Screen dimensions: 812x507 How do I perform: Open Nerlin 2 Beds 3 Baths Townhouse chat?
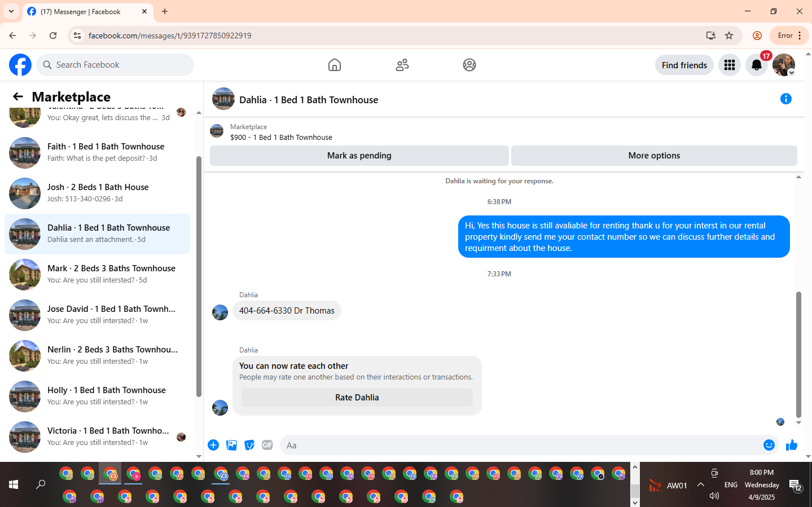click(x=97, y=356)
